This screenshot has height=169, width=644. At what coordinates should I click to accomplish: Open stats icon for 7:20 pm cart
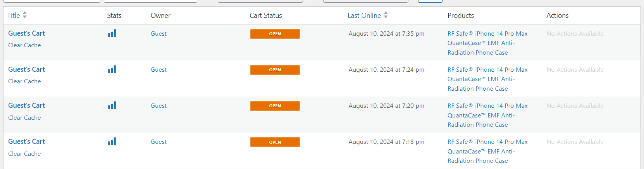[x=112, y=106]
